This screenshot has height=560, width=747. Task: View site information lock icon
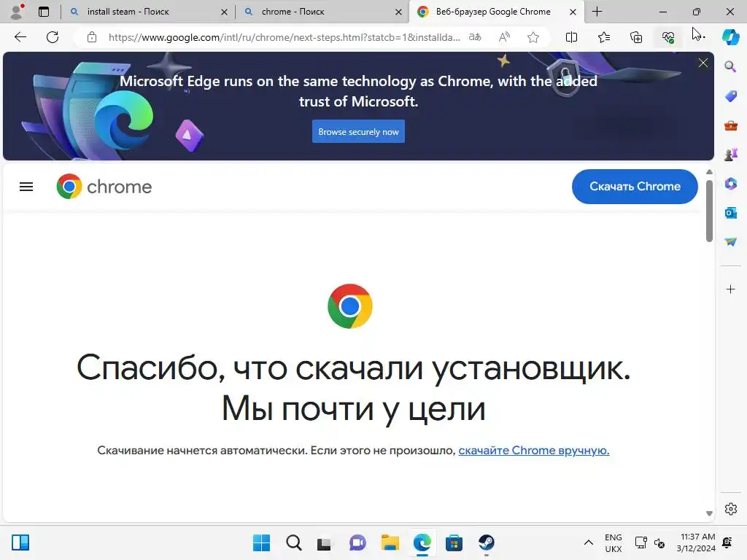pyautogui.click(x=92, y=37)
